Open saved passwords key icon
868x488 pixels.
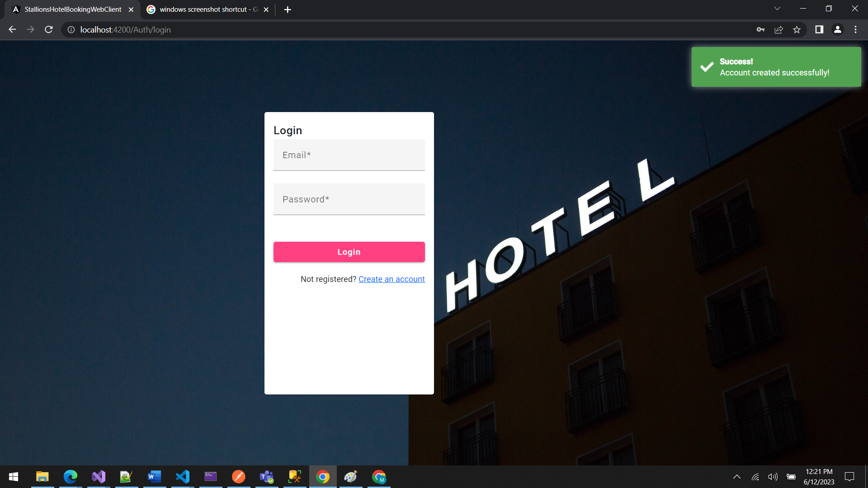[761, 30]
